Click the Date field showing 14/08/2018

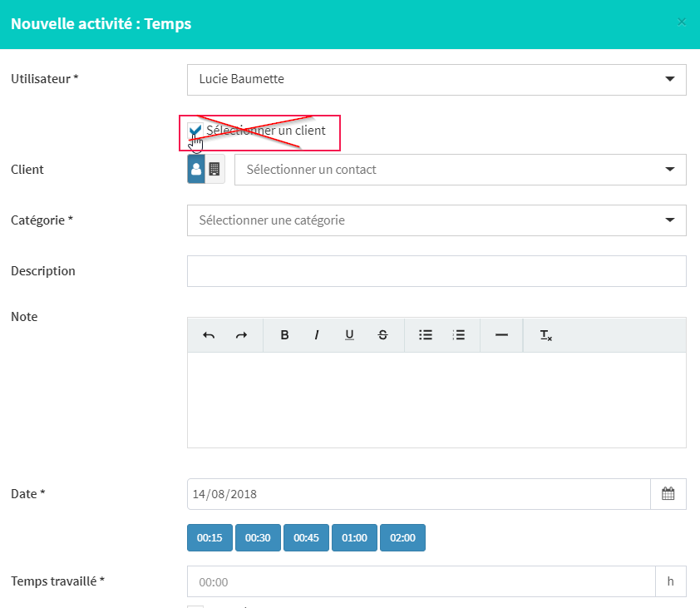tap(419, 494)
